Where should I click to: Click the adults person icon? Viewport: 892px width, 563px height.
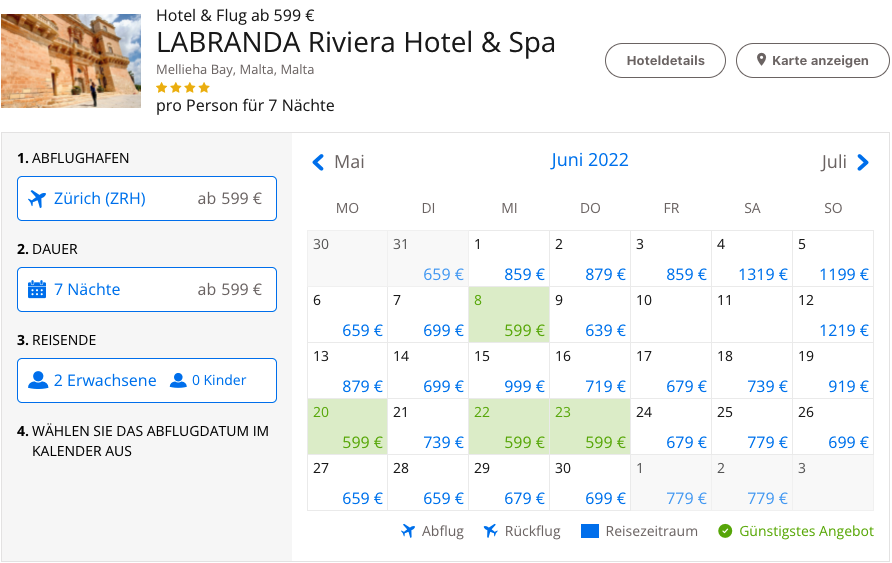click(x=38, y=380)
